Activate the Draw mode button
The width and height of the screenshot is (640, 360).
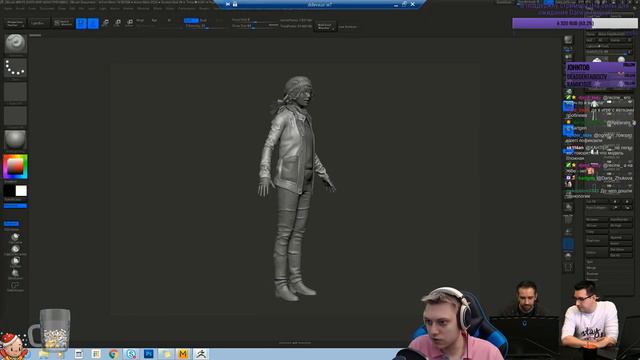tap(93, 23)
